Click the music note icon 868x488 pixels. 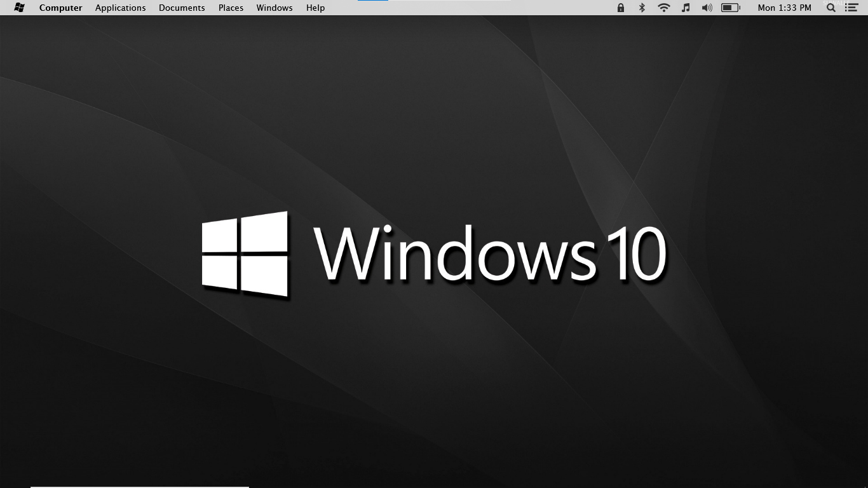[x=686, y=8]
